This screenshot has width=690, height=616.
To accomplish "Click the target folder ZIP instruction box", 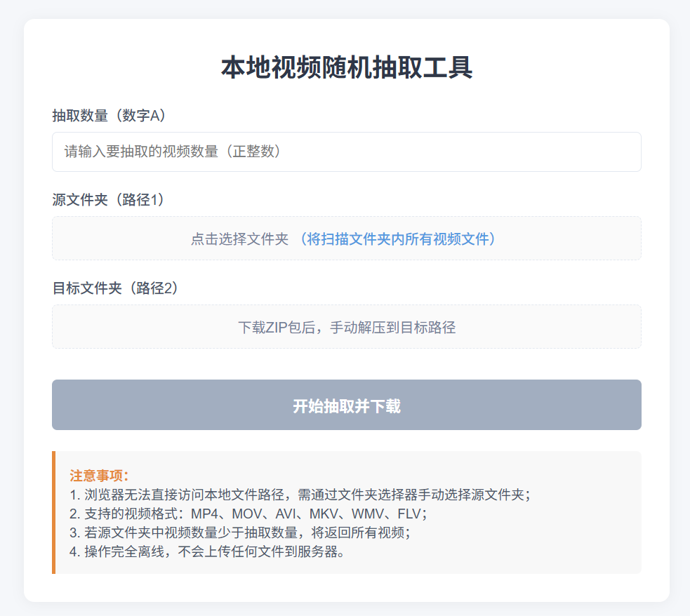I will pos(346,327).
